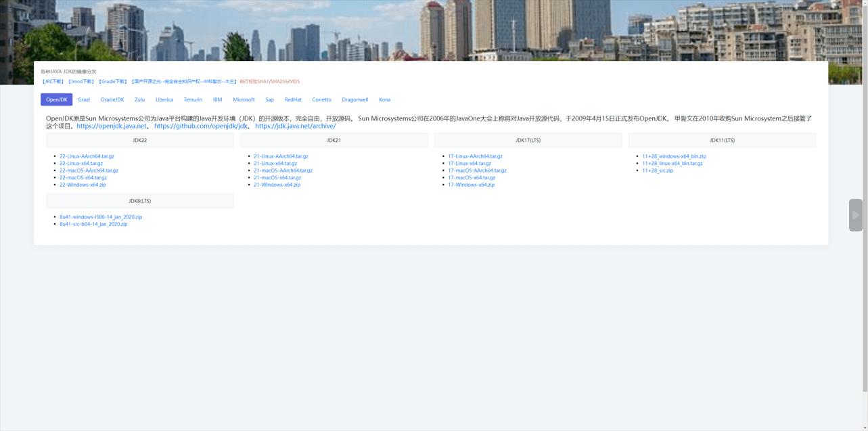Download 11+28_windows-x64_bin.zip
The width and height of the screenshot is (868, 431).
point(674,156)
